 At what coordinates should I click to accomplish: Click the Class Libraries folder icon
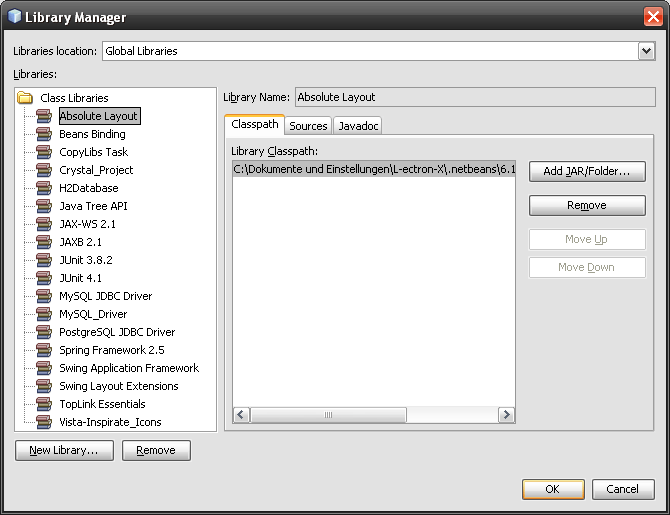(25, 98)
